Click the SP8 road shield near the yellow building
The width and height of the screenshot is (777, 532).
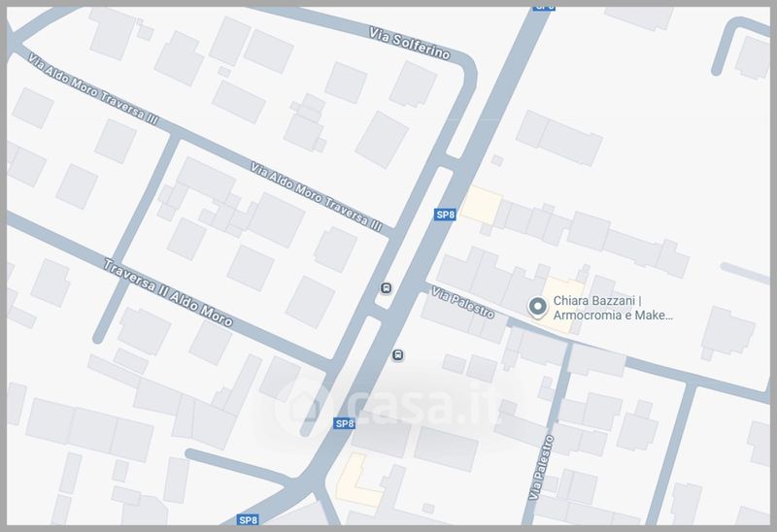[445, 215]
